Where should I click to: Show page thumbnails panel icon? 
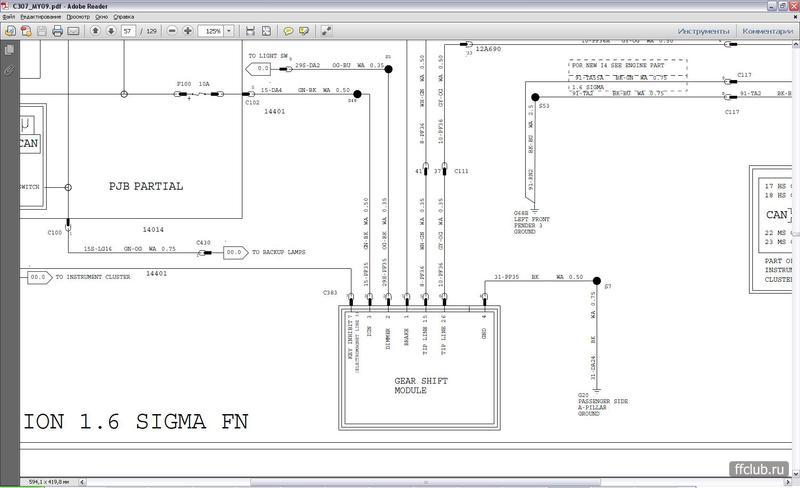[9, 50]
